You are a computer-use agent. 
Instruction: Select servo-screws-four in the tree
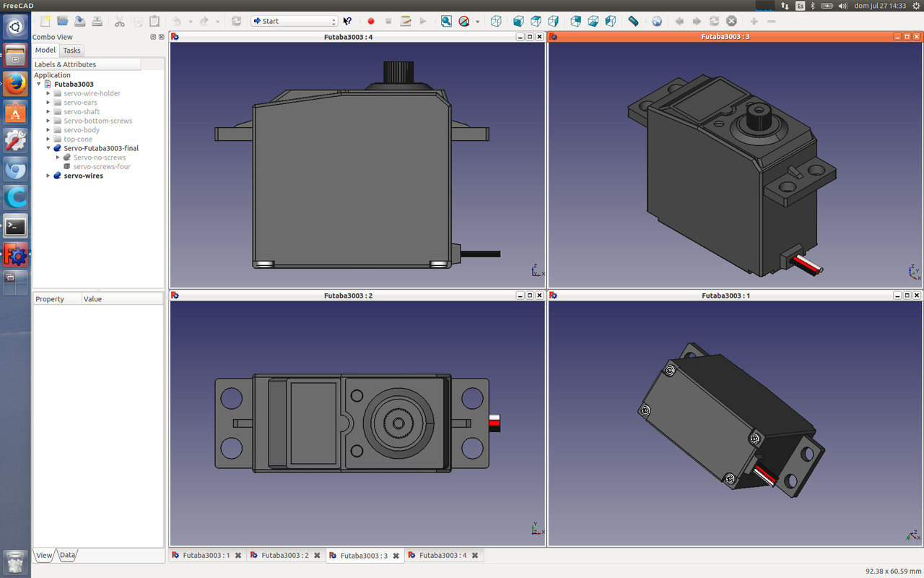pyautogui.click(x=101, y=167)
